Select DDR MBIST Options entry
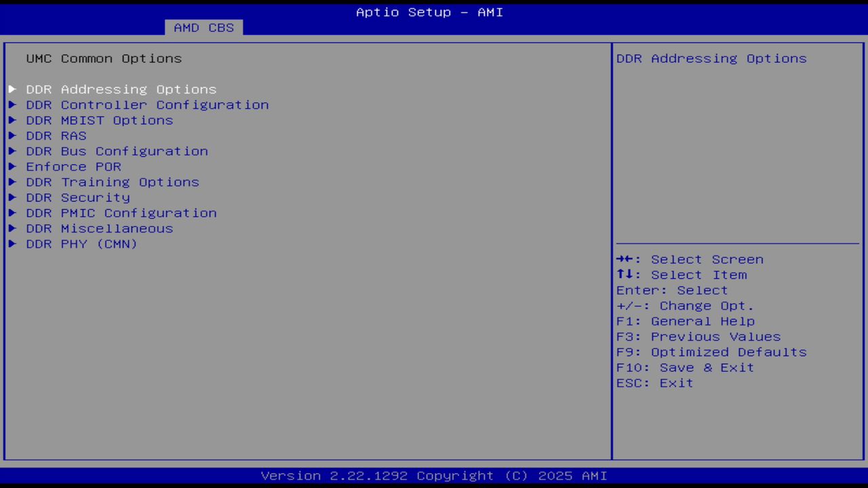This screenshot has height=488, width=868. (x=100, y=121)
